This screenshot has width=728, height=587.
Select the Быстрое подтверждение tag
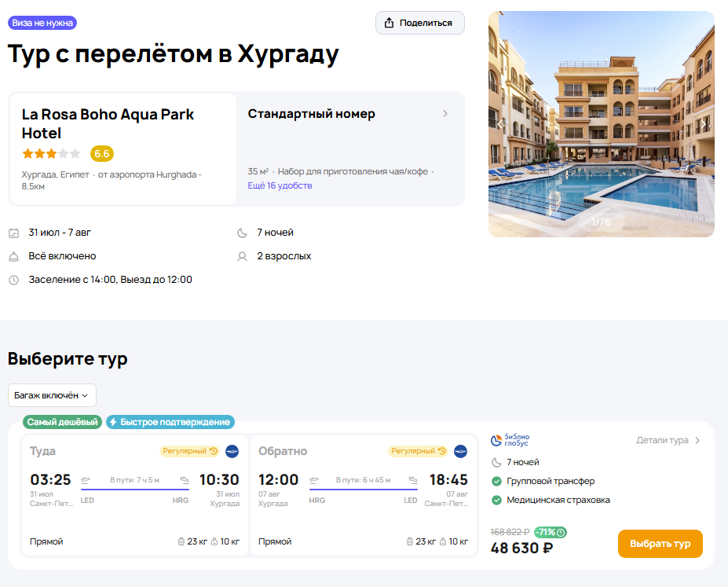point(170,422)
